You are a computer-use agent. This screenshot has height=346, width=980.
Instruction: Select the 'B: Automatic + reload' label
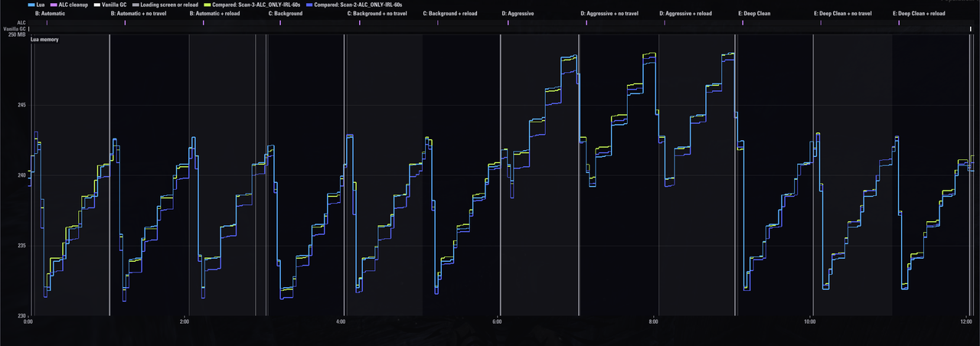pos(214,14)
